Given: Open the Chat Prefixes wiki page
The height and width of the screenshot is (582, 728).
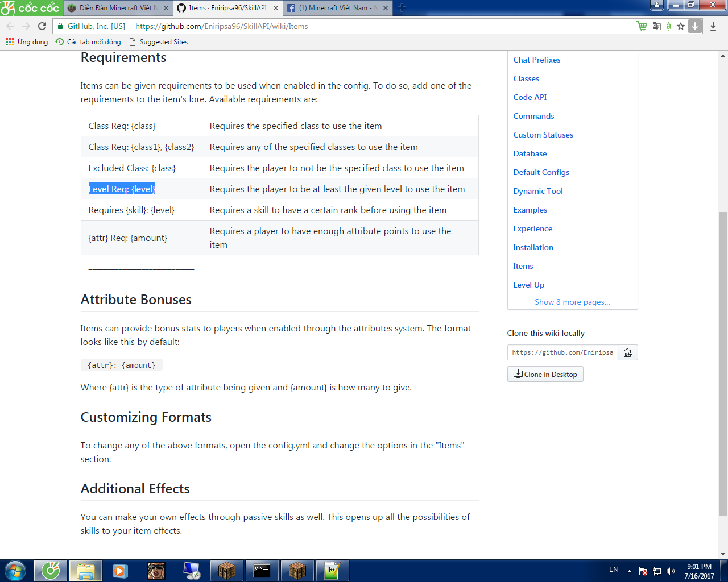Looking at the screenshot, I should click(537, 60).
